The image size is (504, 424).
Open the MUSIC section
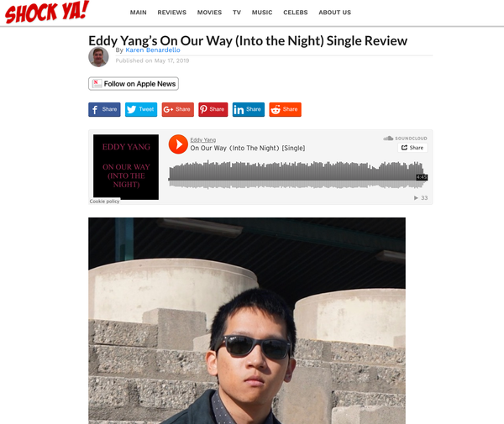click(262, 13)
